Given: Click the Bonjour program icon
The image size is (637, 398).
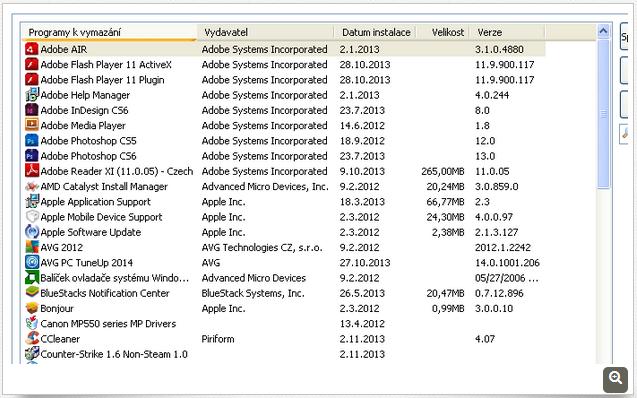Looking at the screenshot, I should [32, 308].
